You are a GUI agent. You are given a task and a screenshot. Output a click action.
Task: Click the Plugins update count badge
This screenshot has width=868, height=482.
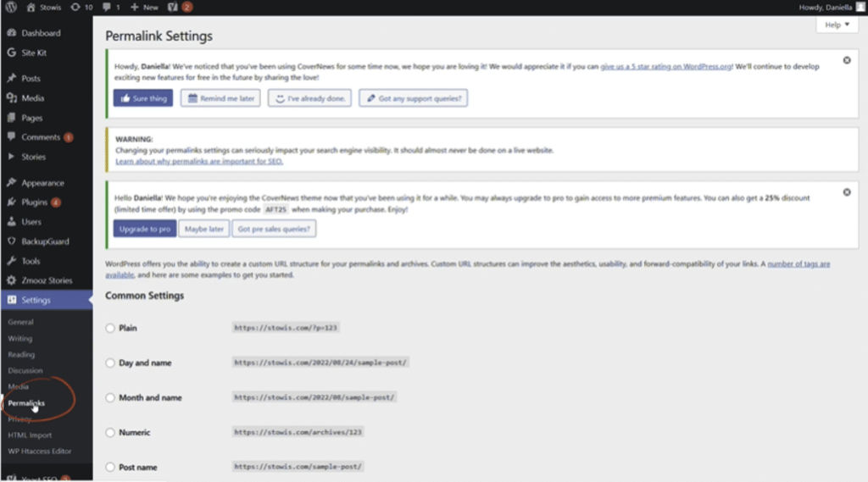pyautogui.click(x=56, y=202)
